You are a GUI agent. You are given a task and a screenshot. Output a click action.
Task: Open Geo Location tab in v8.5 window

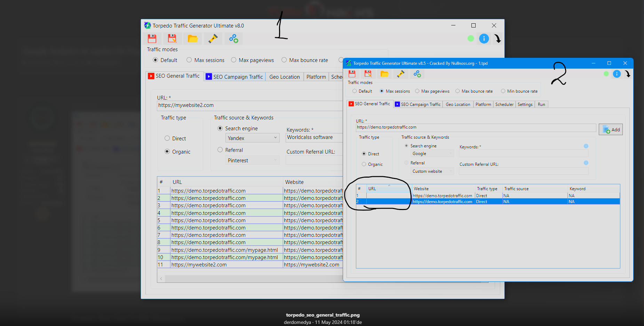coord(458,104)
